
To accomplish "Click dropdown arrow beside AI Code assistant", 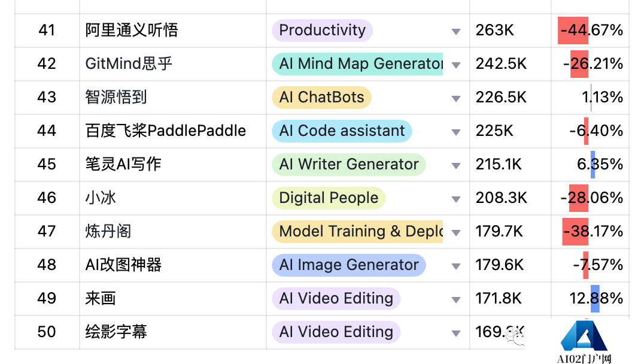I will coord(456,132).
